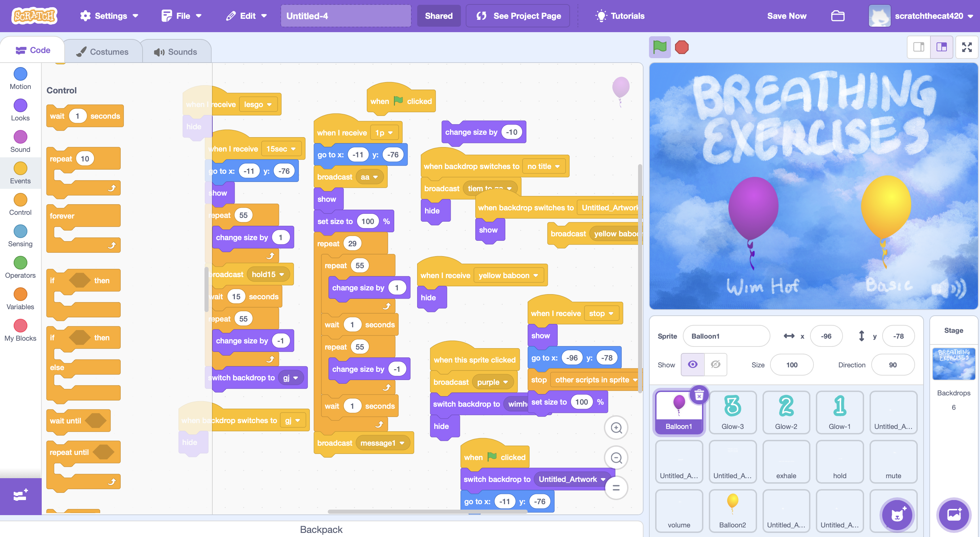Screen dimensions: 980x537
Task: Open the My Stuff folder icon
Action: coord(837,16)
